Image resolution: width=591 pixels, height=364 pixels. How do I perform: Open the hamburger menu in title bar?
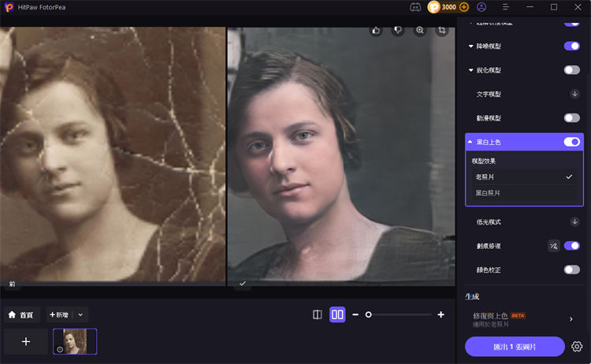(x=506, y=7)
